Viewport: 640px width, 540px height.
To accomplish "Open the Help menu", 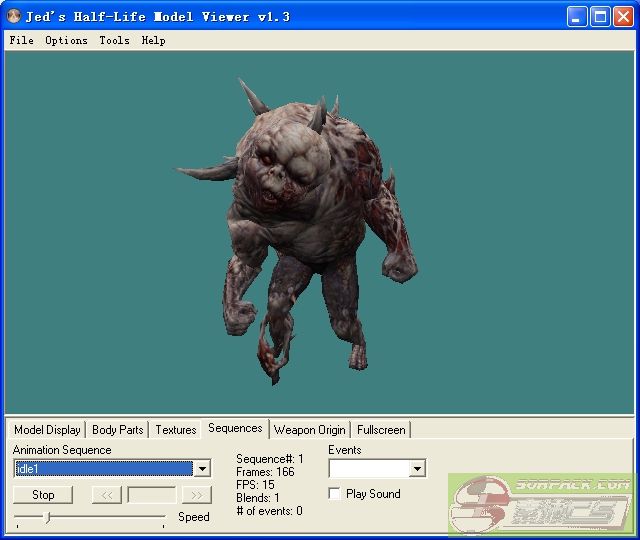I will pos(153,40).
